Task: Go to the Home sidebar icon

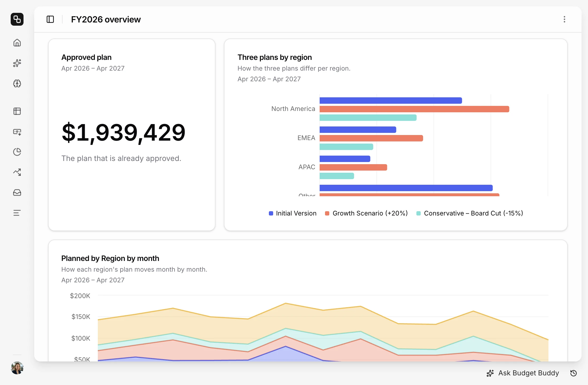Action: click(17, 43)
